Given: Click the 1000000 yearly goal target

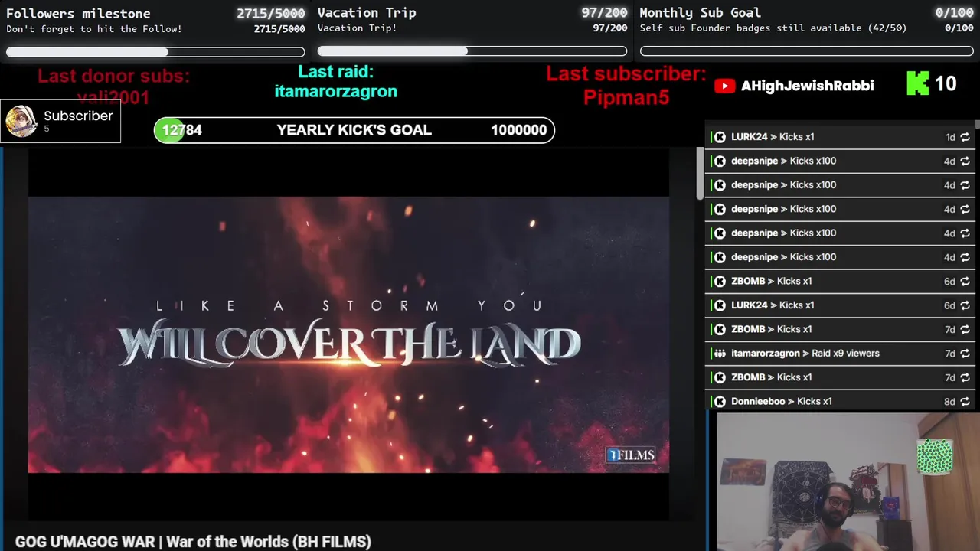Looking at the screenshot, I should (518, 130).
